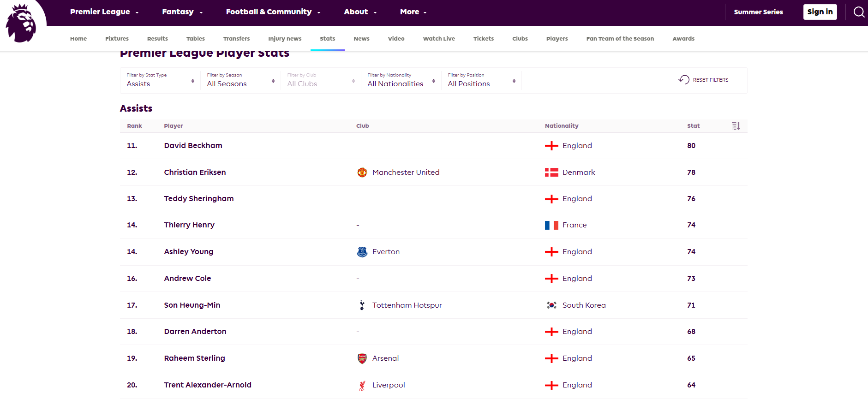The image size is (868, 399).
Task: Expand the Filter by Position dropdown
Action: 481,81
